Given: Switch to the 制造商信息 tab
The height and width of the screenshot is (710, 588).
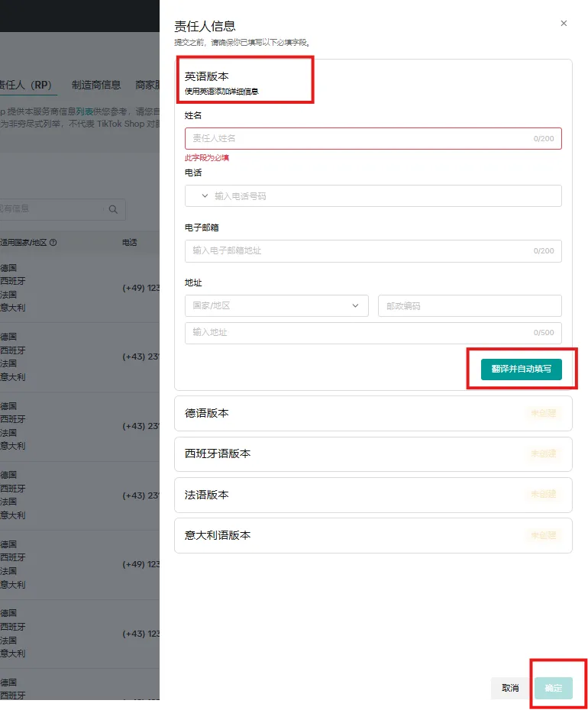Looking at the screenshot, I should point(96,85).
